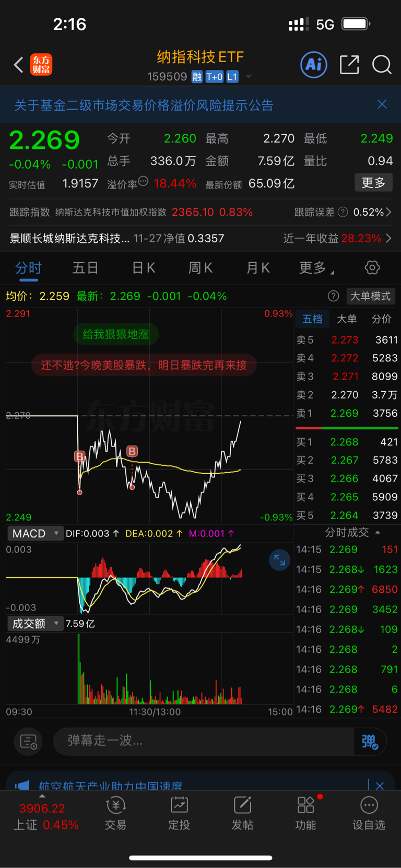Tap the 溢价率 info icon
The width and height of the screenshot is (401, 868).
pyautogui.click(x=144, y=181)
